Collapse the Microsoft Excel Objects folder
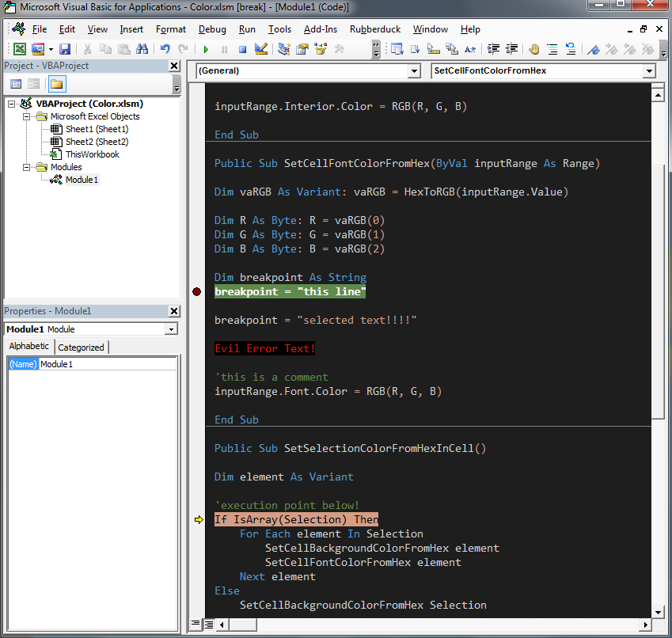Screen dimensions: 672x638 pos(27,116)
